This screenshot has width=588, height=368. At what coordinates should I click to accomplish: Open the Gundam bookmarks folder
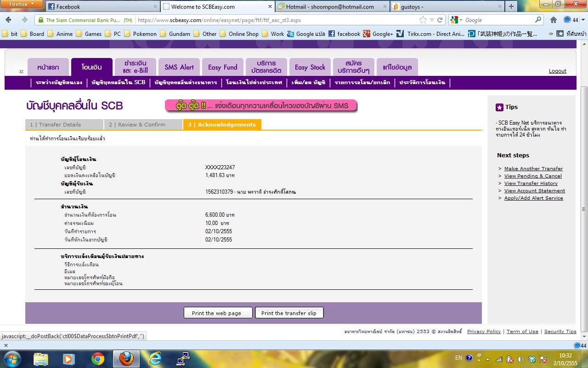[175, 34]
